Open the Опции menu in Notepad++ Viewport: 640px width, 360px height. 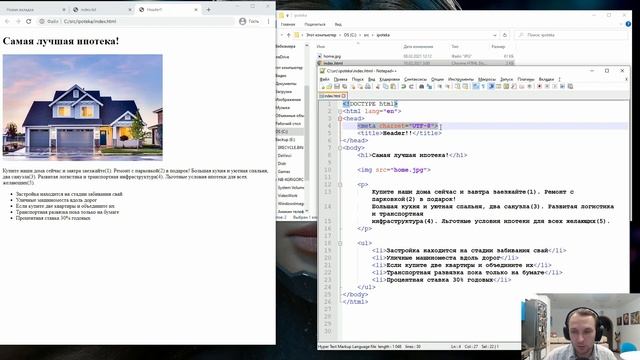pos(437,79)
